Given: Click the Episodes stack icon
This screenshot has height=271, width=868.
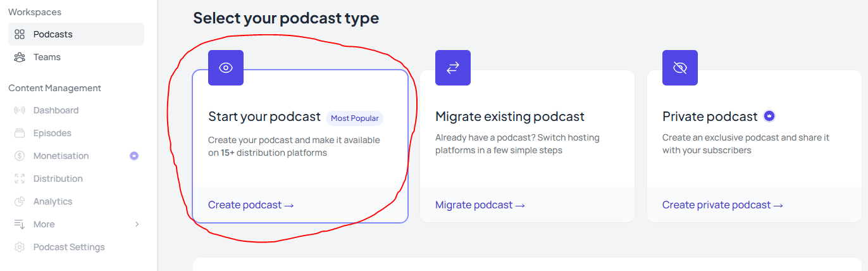Looking at the screenshot, I should click(20, 133).
